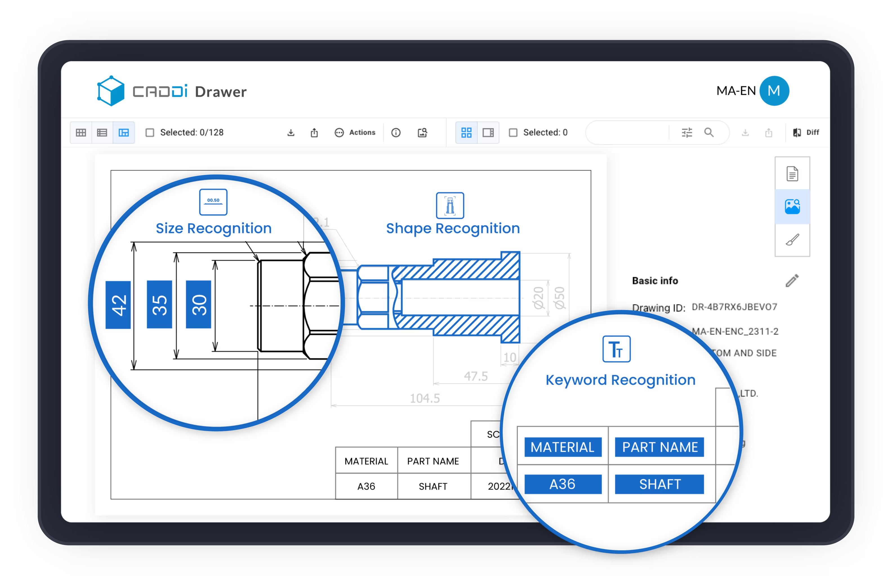
Task: Switch to the list view icon
Action: pos(102,133)
